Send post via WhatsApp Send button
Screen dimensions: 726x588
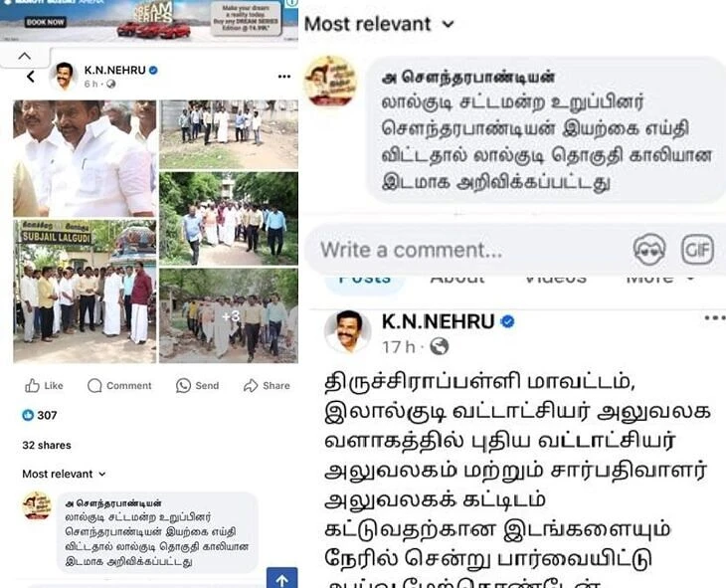click(197, 385)
